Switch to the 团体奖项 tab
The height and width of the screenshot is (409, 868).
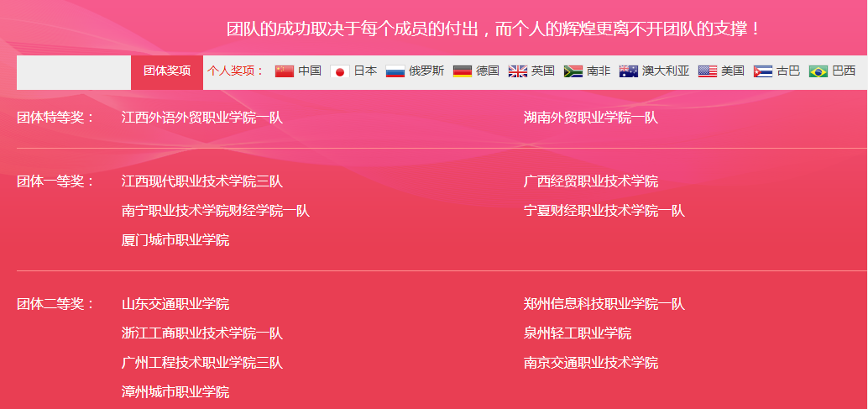pyautogui.click(x=167, y=71)
